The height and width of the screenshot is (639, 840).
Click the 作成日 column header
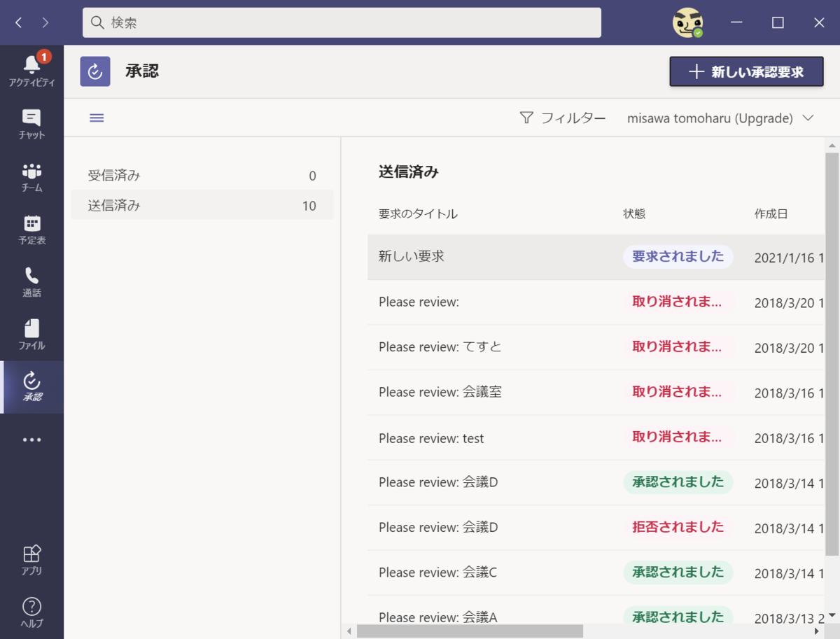[771, 214]
